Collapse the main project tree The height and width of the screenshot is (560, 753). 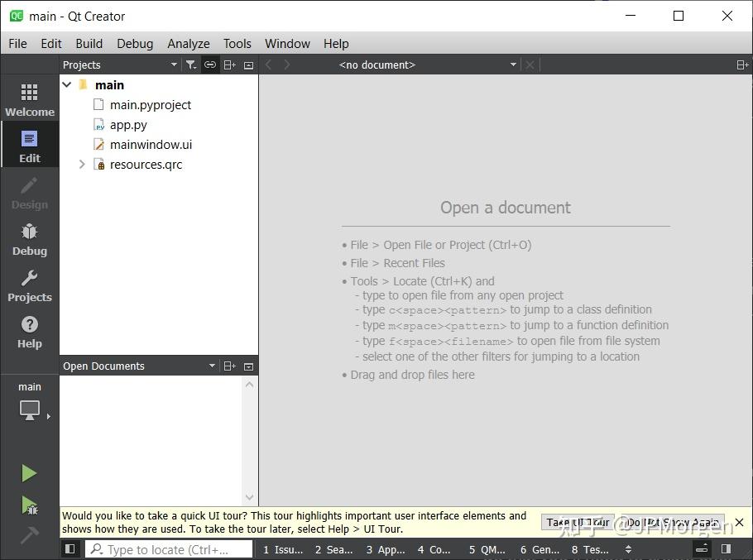tap(67, 84)
